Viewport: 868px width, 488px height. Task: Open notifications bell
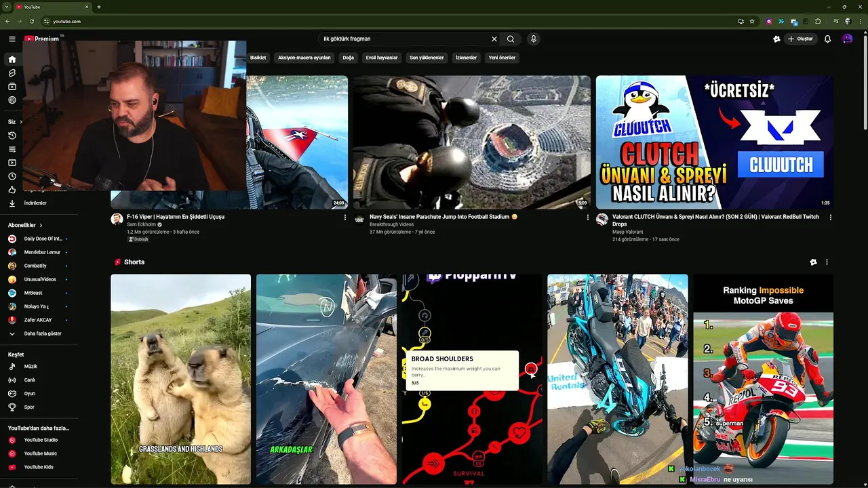(x=827, y=39)
